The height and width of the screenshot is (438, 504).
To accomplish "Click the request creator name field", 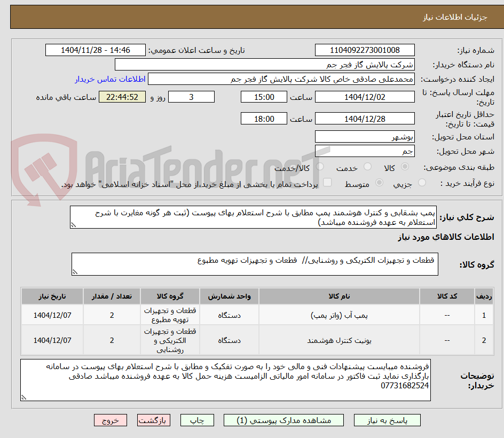I will click(x=281, y=79).
